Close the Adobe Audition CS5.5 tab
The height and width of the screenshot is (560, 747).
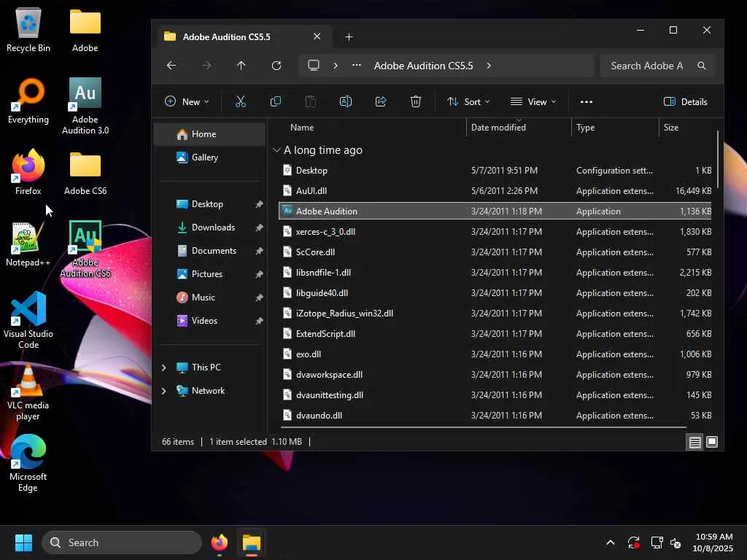pos(317,36)
